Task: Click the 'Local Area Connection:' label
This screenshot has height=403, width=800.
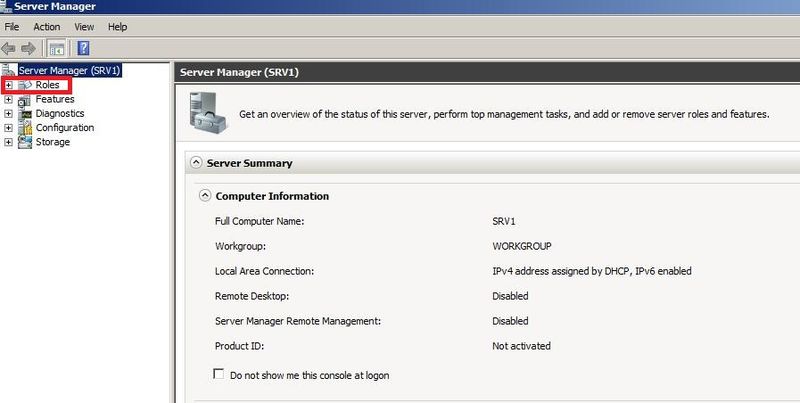Action: coord(264,271)
